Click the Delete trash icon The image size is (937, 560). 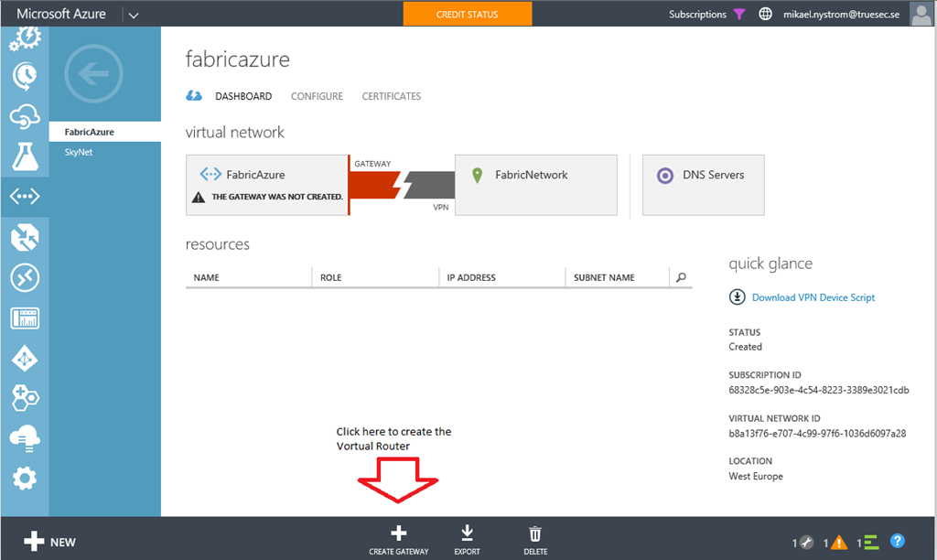click(535, 539)
